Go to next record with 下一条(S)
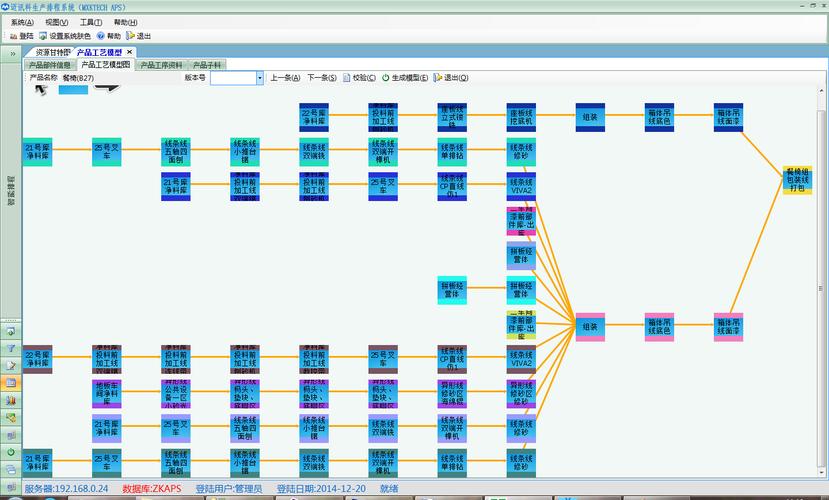 322,78
